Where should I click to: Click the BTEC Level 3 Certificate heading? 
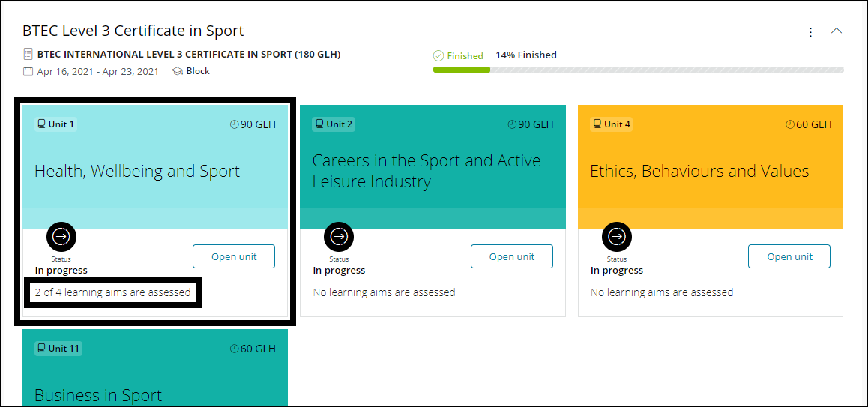(x=133, y=31)
